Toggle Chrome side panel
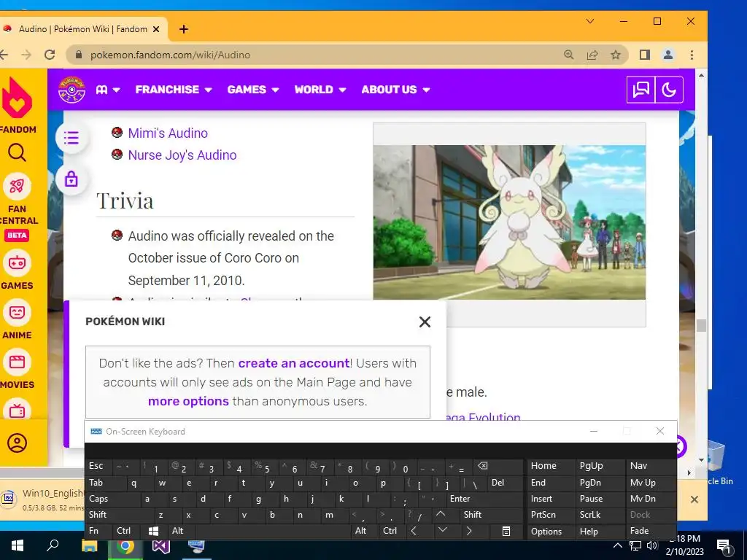The height and width of the screenshot is (560, 747). pyautogui.click(x=645, y=55)
